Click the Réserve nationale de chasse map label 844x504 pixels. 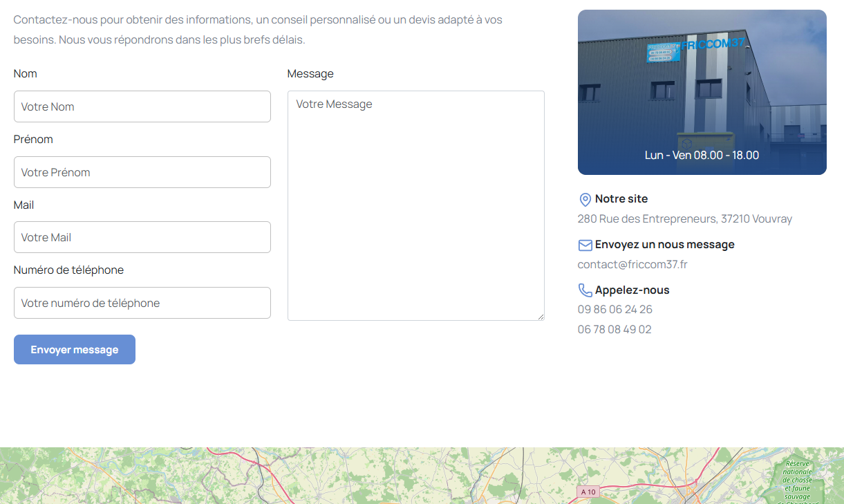click(797, 481)
